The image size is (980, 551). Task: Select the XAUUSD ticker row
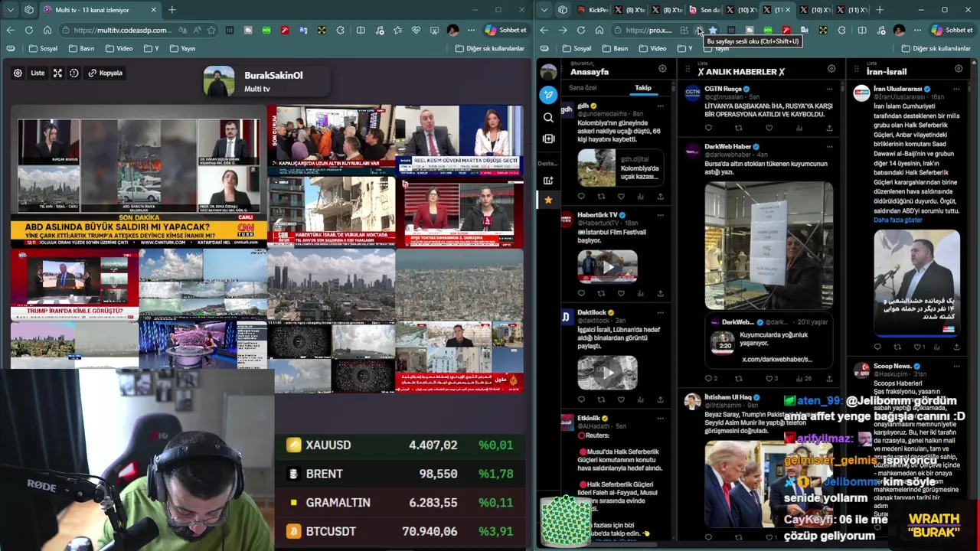click(x=400, y=445)
